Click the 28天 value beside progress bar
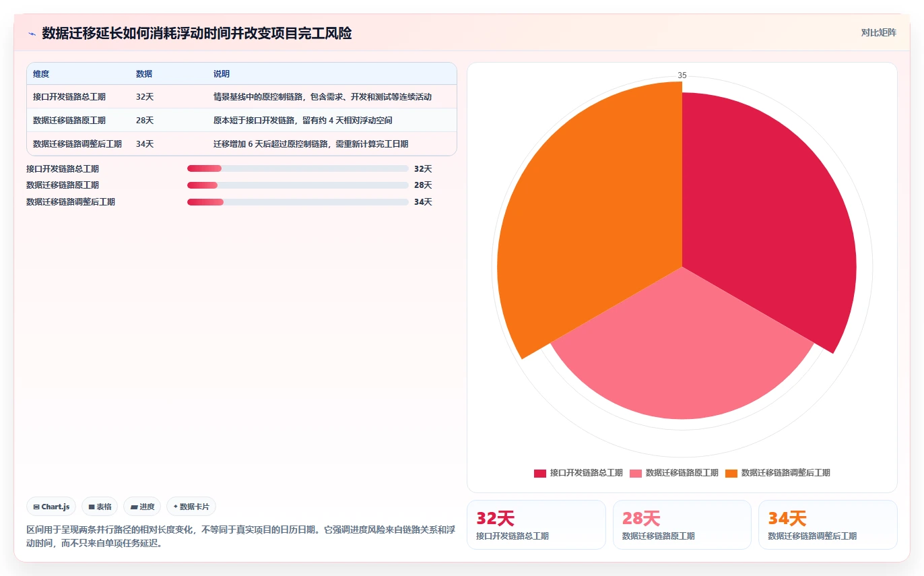 pyautogui.click(x=423, y=185)
